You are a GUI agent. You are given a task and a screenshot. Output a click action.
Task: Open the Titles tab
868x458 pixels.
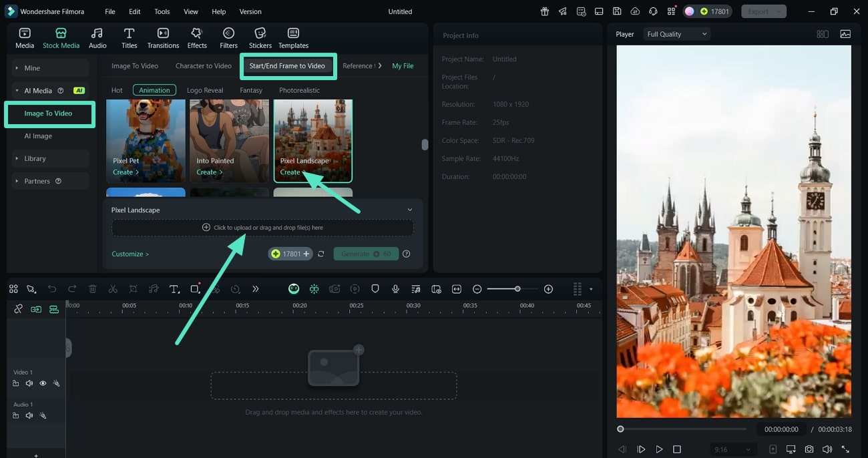(130, 38)
